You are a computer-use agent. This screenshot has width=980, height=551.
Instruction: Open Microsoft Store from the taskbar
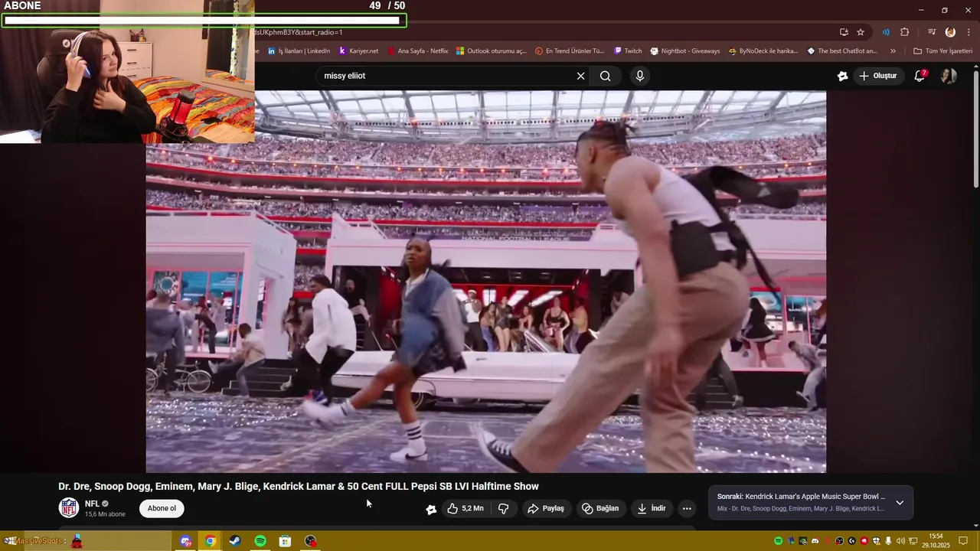point(285,541)
